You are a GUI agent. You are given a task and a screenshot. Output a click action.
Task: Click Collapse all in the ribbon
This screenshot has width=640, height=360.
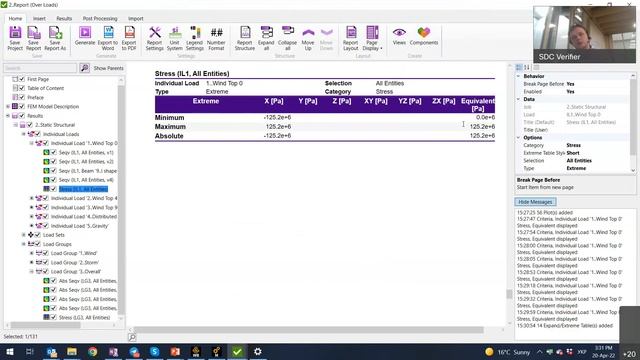click(x=287, y=38)
